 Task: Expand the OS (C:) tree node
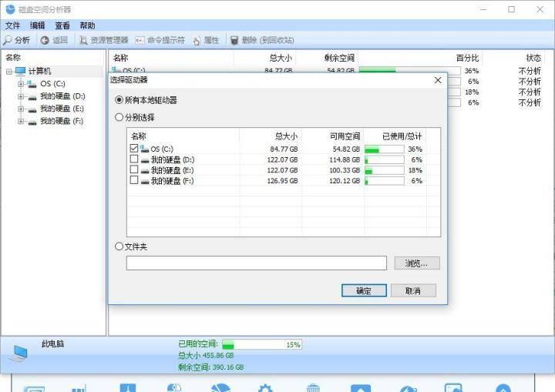point(21,84)
